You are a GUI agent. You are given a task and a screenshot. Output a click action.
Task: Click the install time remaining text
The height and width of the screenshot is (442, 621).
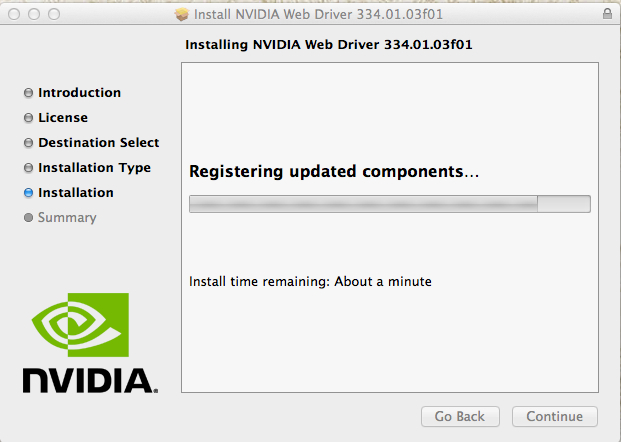[310, 282]
